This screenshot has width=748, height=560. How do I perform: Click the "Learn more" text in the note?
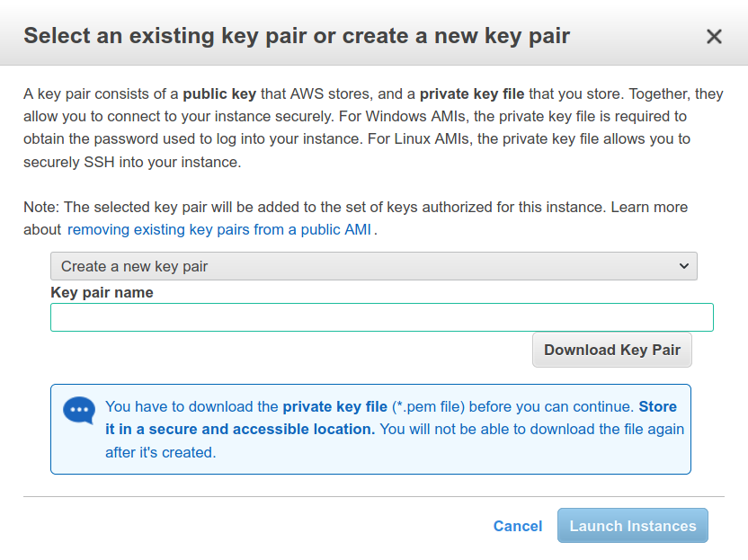(649, 207)
